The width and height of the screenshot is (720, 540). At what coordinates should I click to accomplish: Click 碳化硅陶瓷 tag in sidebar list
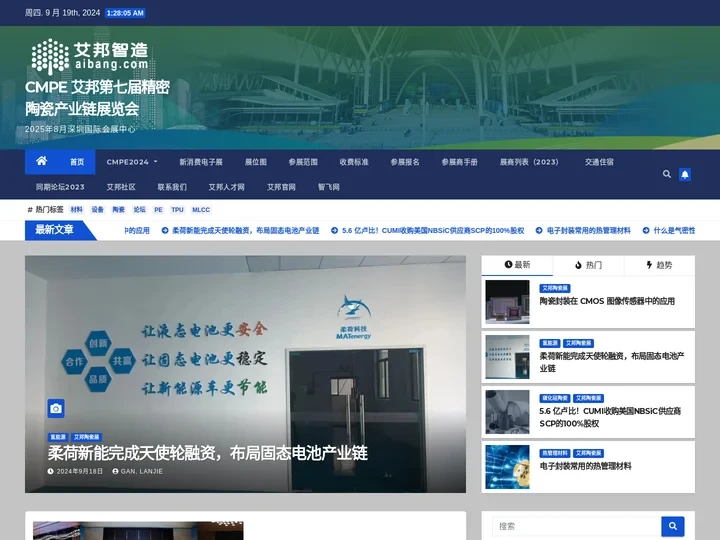click(554, 398)
